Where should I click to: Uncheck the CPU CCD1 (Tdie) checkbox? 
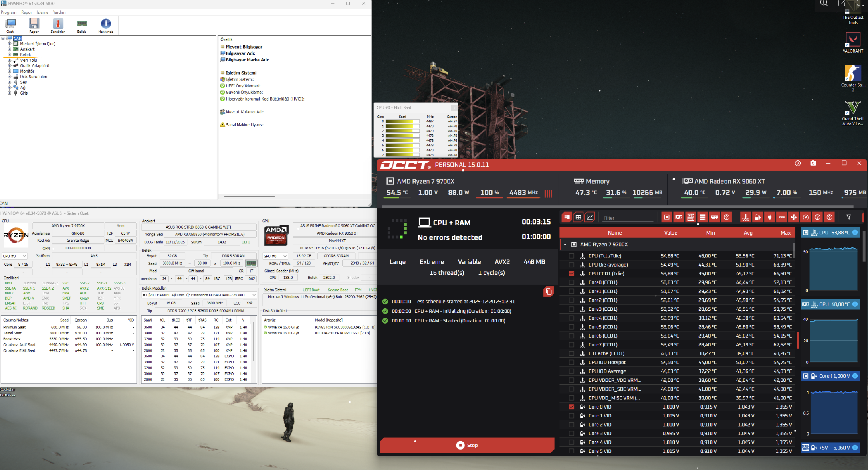571,273
